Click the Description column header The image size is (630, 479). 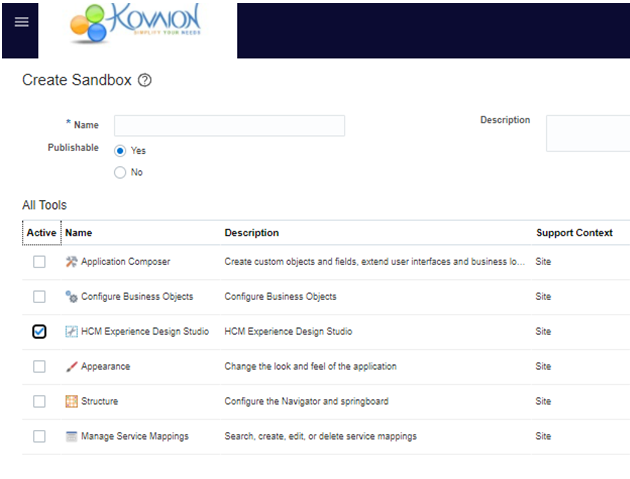252,233
